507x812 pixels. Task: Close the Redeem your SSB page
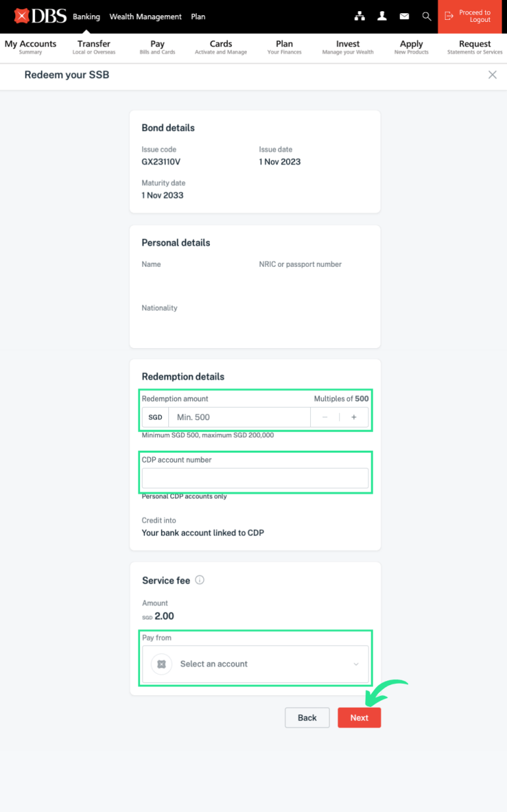pyautogui.click(x=492, y=75)
